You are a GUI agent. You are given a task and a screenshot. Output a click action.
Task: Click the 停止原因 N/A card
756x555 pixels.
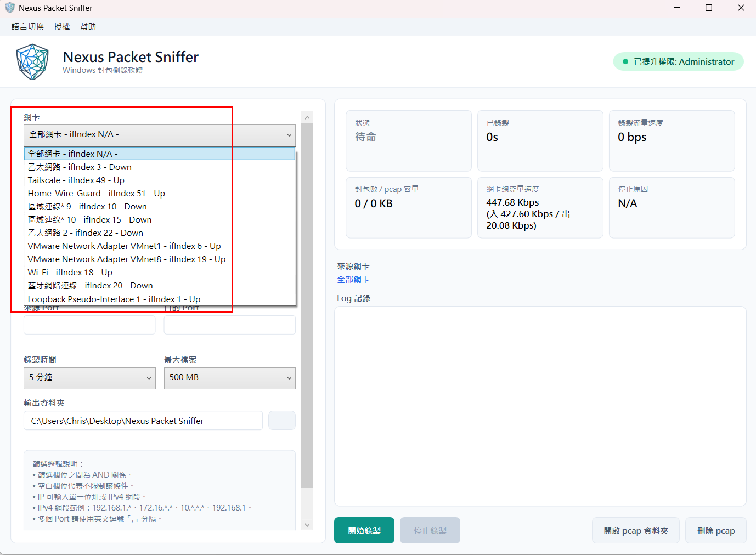[x=672, y=208]
